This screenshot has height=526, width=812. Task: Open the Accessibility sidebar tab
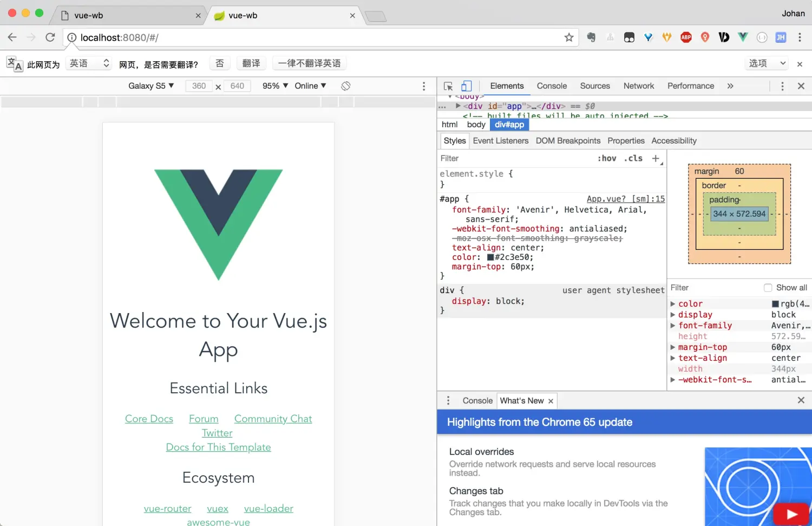pos(674,141)
